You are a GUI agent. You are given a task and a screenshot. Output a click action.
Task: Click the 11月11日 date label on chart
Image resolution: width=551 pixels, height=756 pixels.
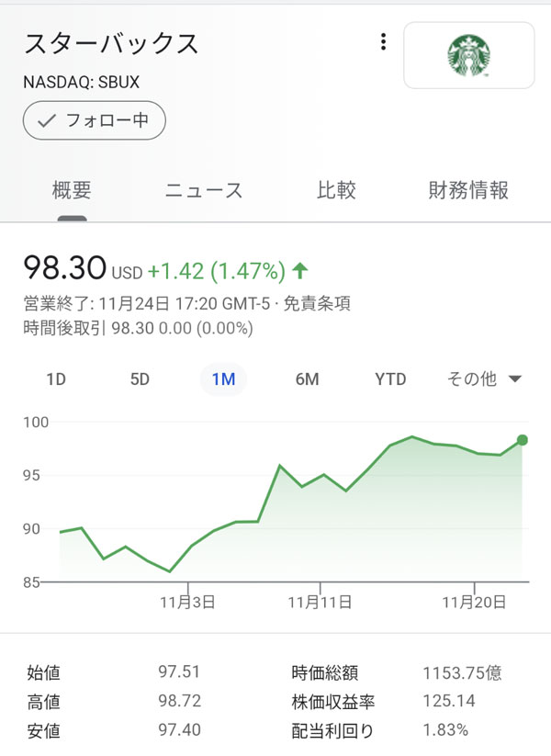[320, 603]
